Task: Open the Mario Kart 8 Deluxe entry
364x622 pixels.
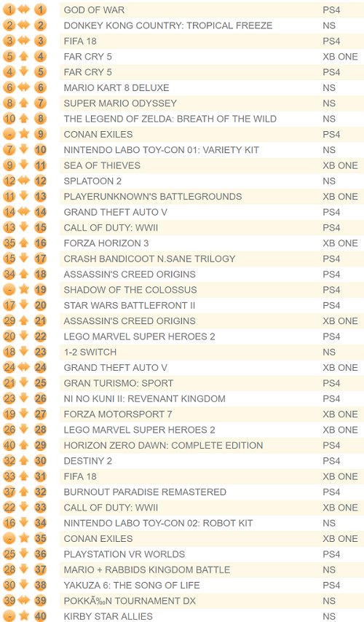Action: point(116,87)
